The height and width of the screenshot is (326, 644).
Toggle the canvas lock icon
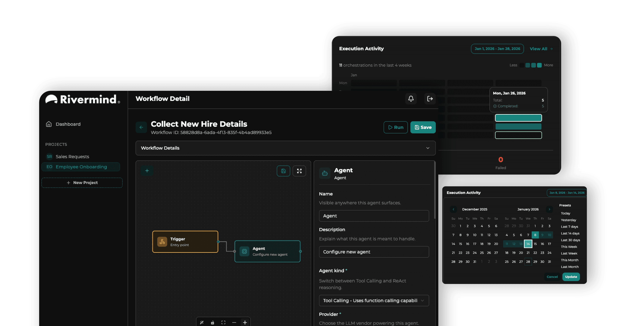(x=212, y=322)
